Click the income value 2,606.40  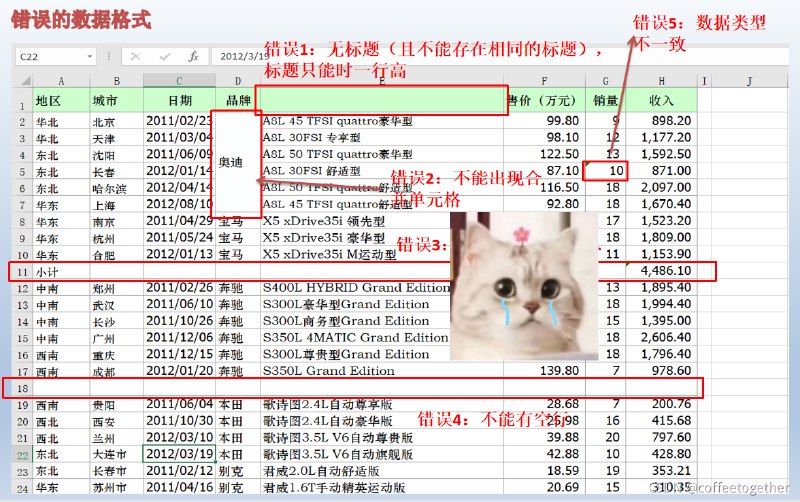[661, 338]
